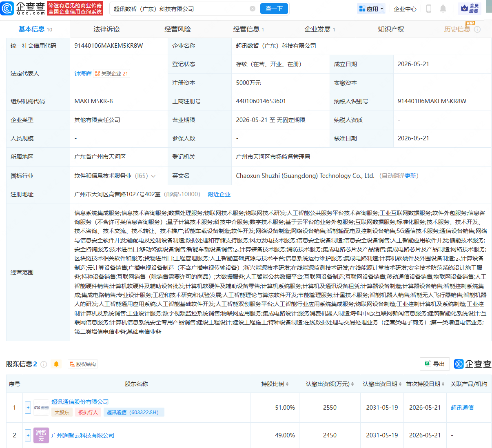Click the 润智云 purple shareholder logo

pos(41,435)
